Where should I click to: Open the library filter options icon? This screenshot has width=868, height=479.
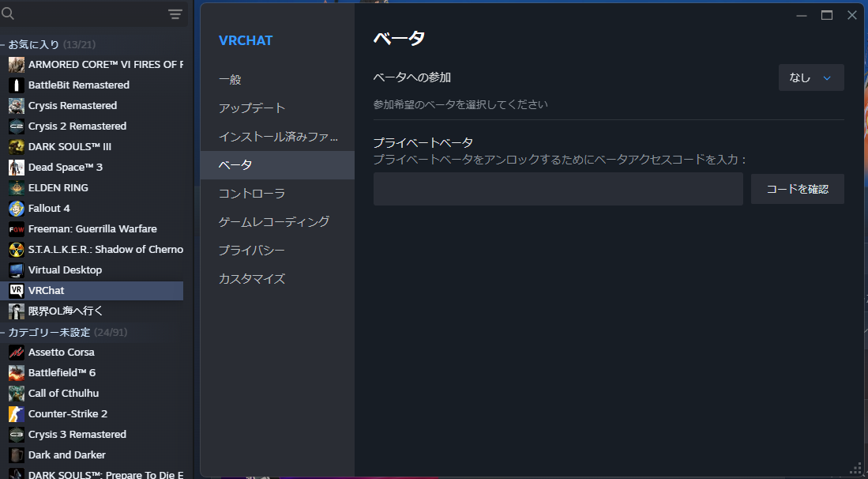click(x=175, y=14)
